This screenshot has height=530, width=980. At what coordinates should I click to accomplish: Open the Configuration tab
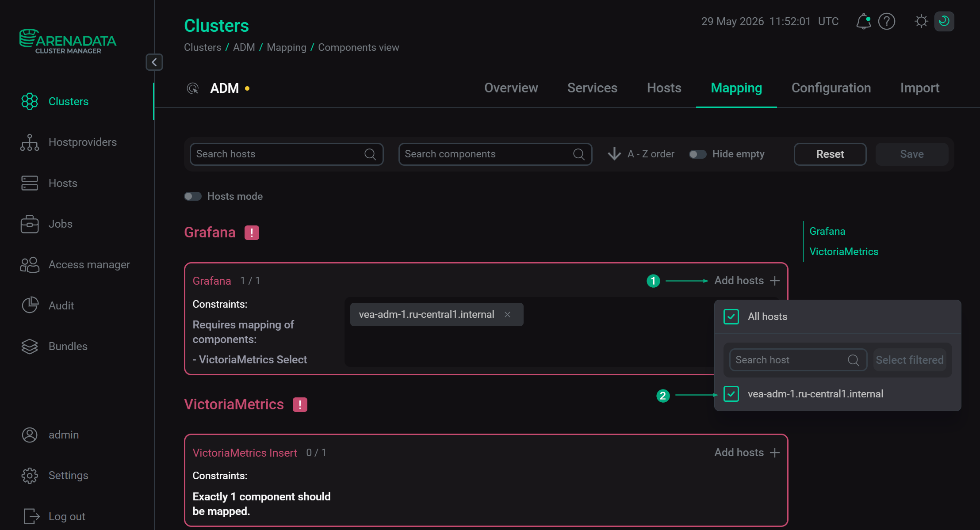[831, 88]
